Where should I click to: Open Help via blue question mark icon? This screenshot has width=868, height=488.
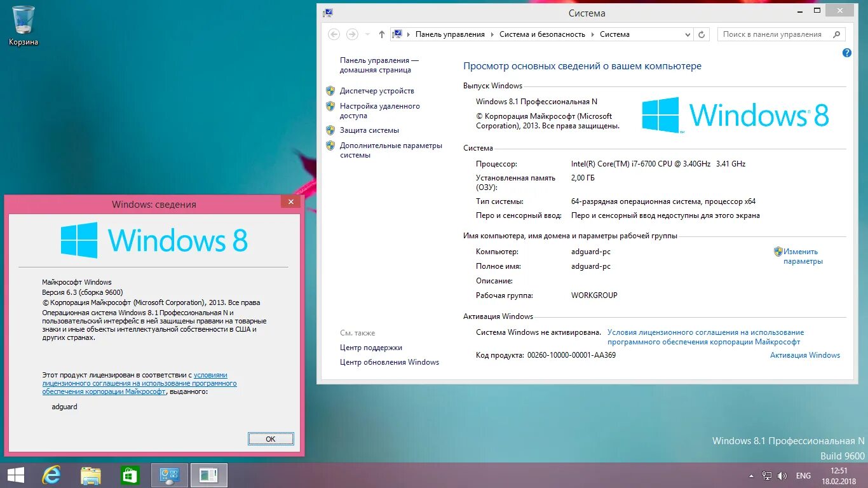[x=846, y=53]
